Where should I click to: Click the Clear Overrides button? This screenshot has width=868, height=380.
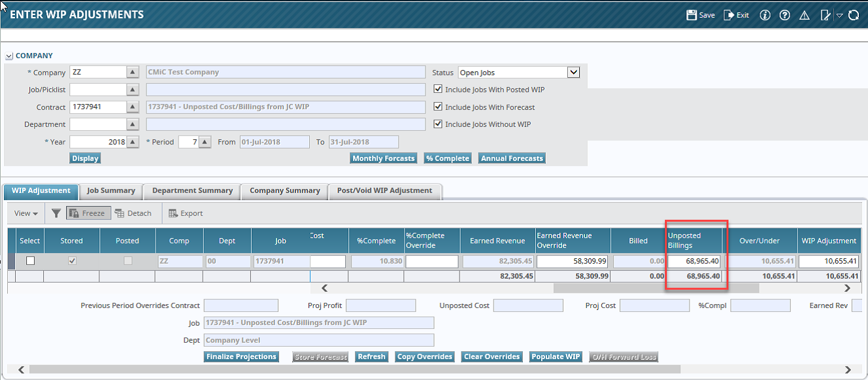(x=492, y=356)
